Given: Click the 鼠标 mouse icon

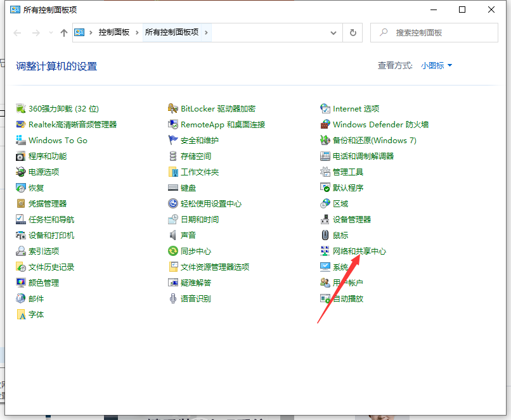Looking at the screenshot, I should [x=325, y=236].
